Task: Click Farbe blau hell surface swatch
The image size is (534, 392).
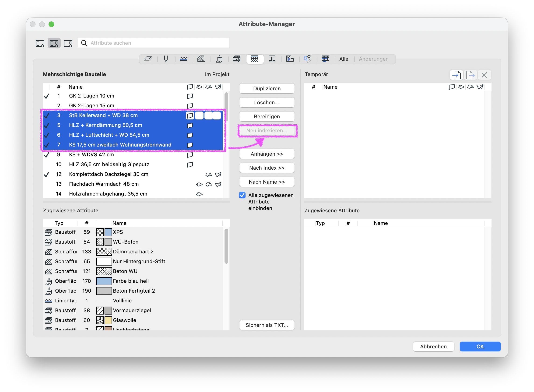Action: tap(104, 281)
